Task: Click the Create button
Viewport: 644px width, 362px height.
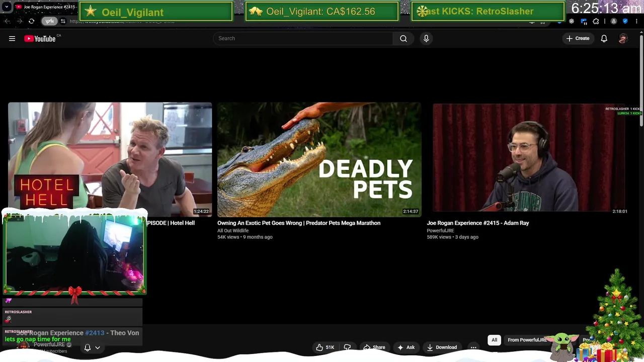Action: 578,38
